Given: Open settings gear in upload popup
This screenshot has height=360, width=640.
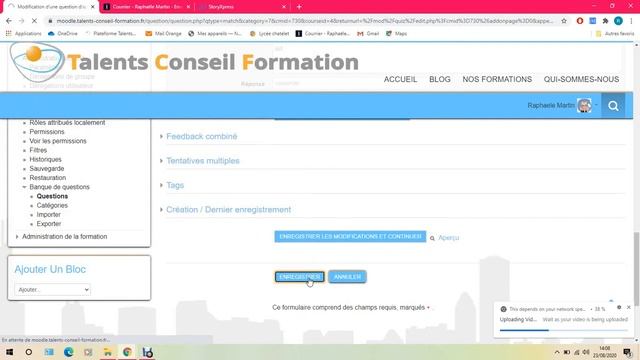Looking at the screenshot, I should (x=619, y=307).
